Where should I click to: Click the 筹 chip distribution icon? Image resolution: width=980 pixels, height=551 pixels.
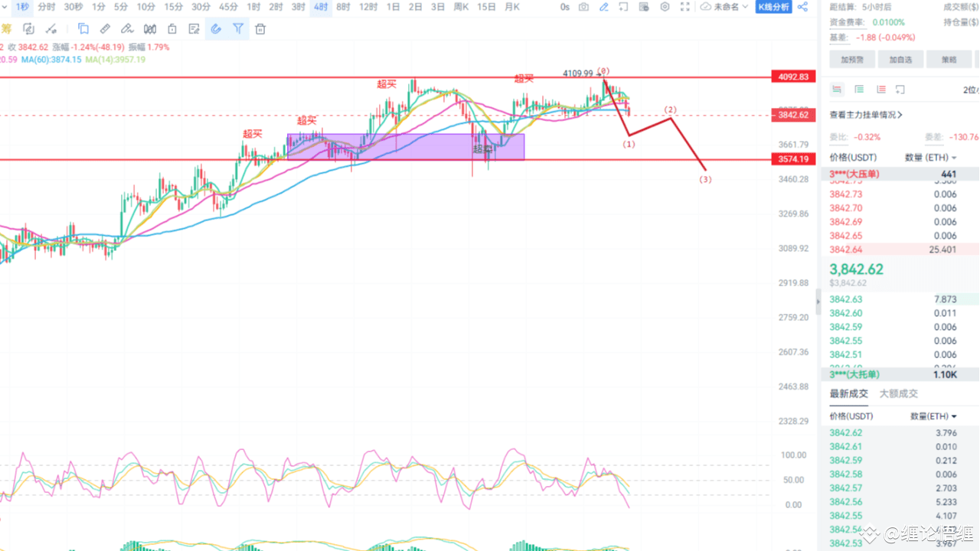(x=6, y=28)
